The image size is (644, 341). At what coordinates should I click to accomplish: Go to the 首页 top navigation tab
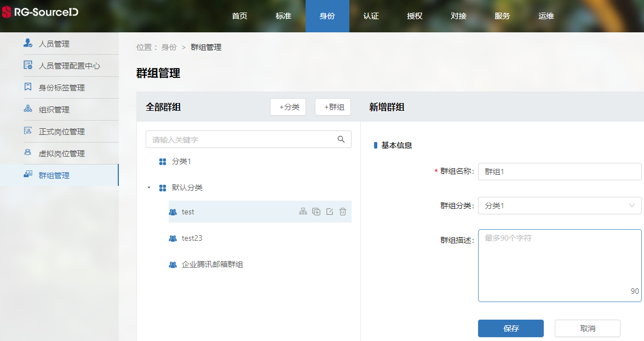pyautogui.click(x=239, y=16)
